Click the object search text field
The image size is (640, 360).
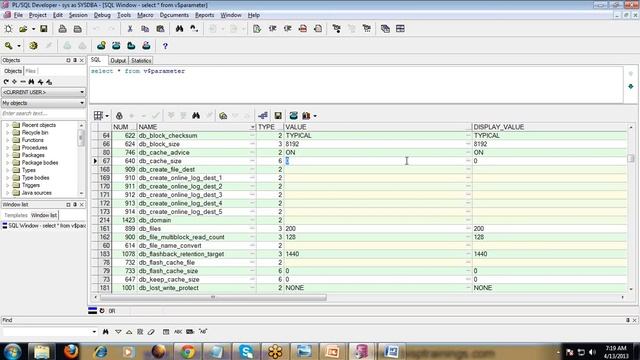point(43,113)
